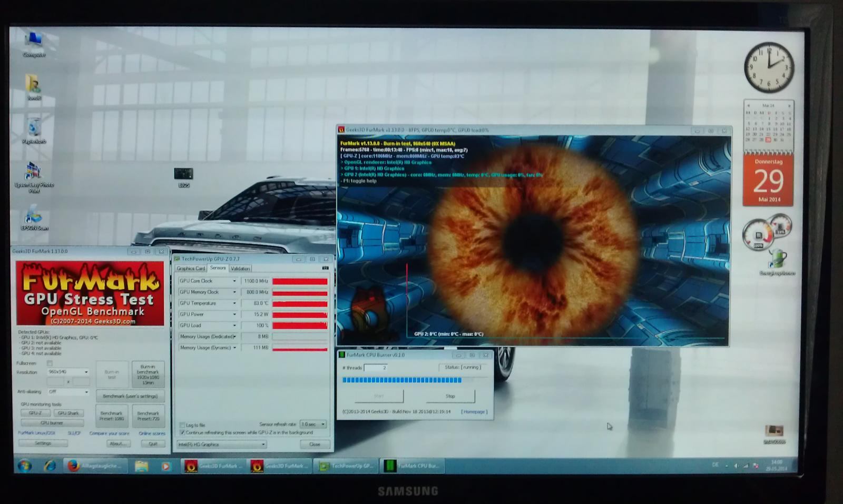This screenshot has height=504, width=843.
Task: Enable the Log to file checkbox
Action: pyautogui.click(x=182, y=425)
